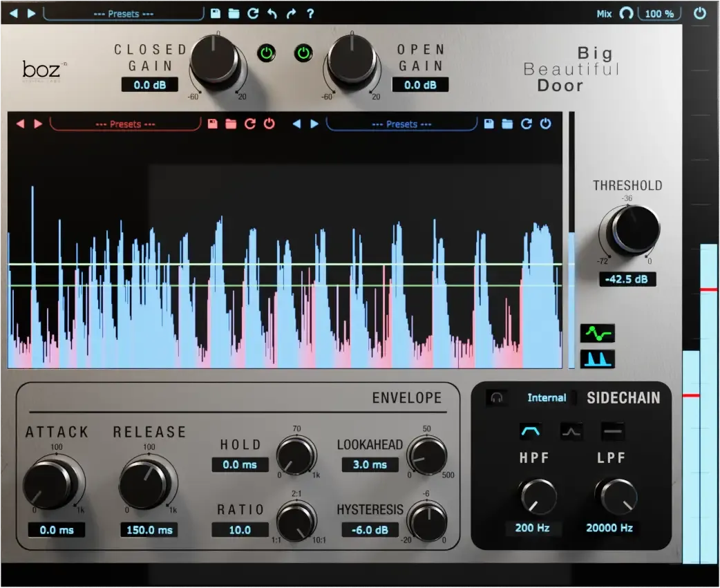
Task: Click blue save preset disk icon
Action: (x=489, y=124)
